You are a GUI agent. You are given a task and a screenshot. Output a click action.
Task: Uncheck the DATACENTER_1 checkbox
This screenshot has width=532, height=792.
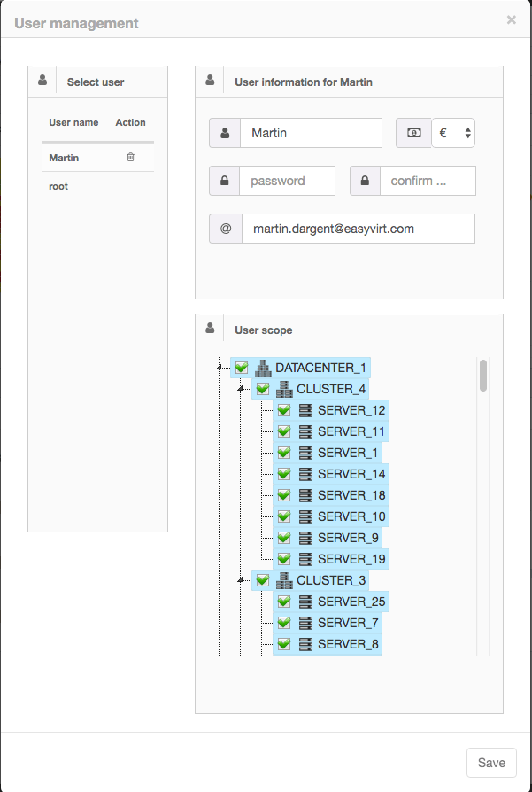(x=242, y=368)
